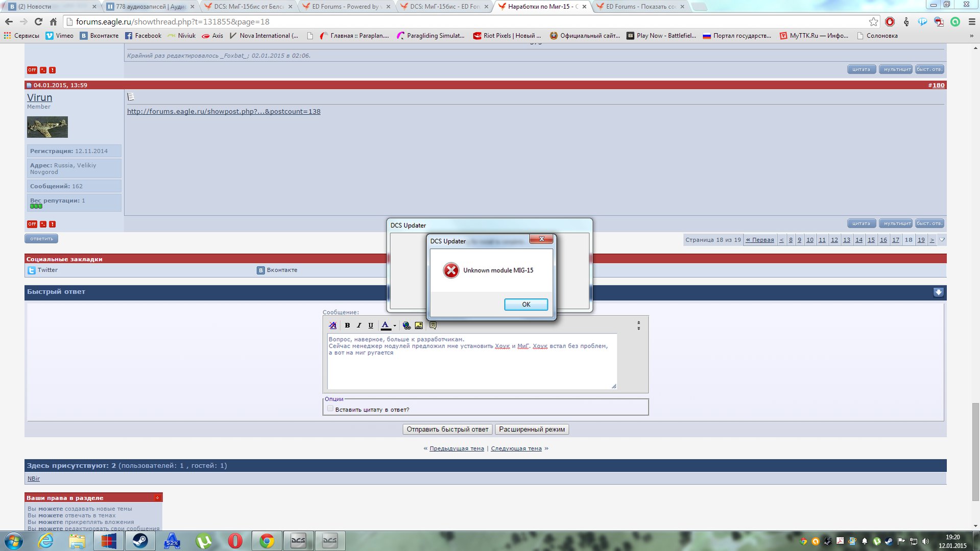Remove text formatting in quick reply editor
This screenshot has width=980, height=551.
[332, 325]
